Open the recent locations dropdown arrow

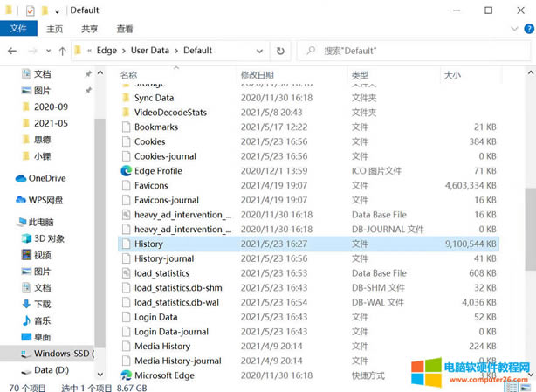point(47,51)
